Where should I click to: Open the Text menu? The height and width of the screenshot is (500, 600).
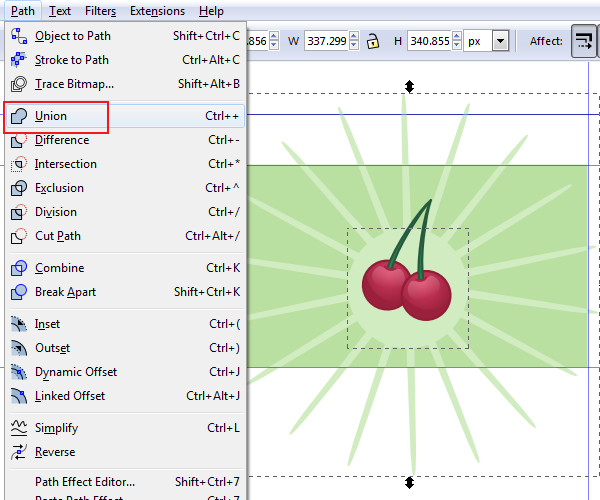tap(60, 11)
